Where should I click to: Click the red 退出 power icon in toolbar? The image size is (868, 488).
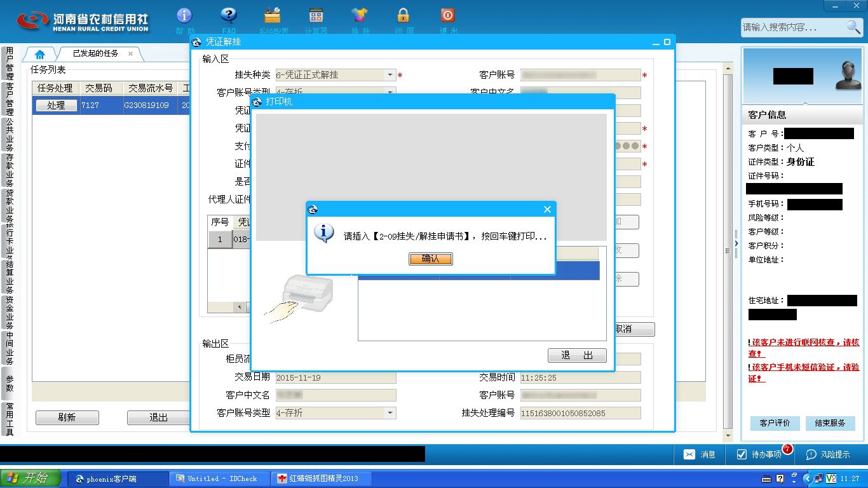[448, 15]
